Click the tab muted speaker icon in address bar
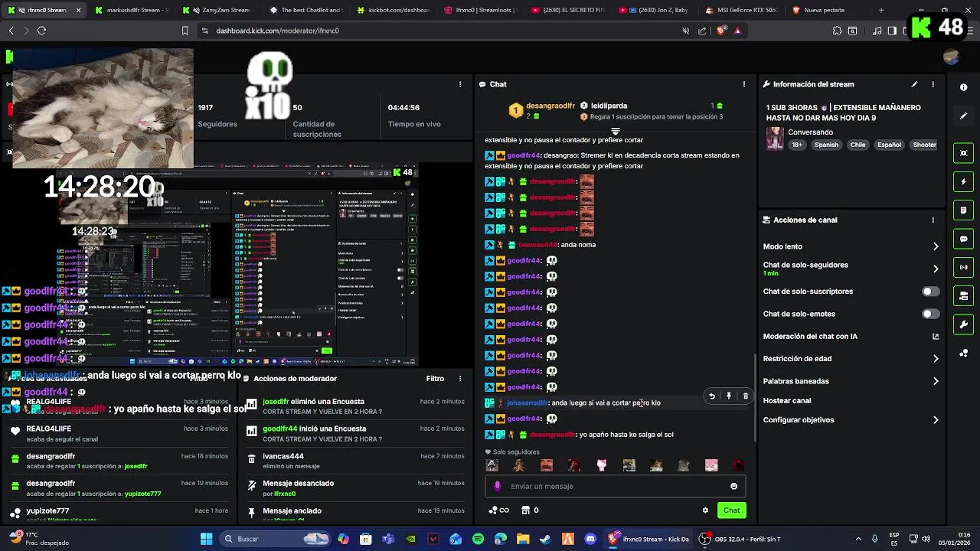This screenshot has height=551, width=980. tap(685, 31)
